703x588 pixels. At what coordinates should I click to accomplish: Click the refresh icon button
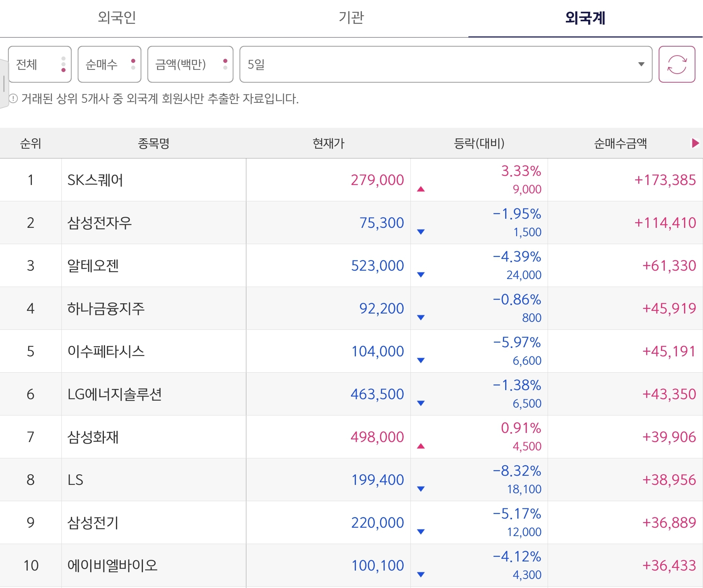coord(677,64)
